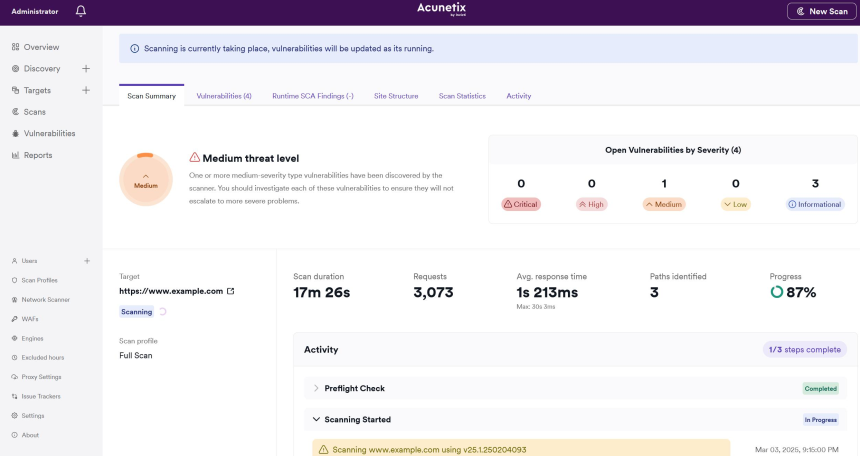860x456 pixels.
Task: Click the warning icon in scanning message
Action: click(x=324, y=449)
